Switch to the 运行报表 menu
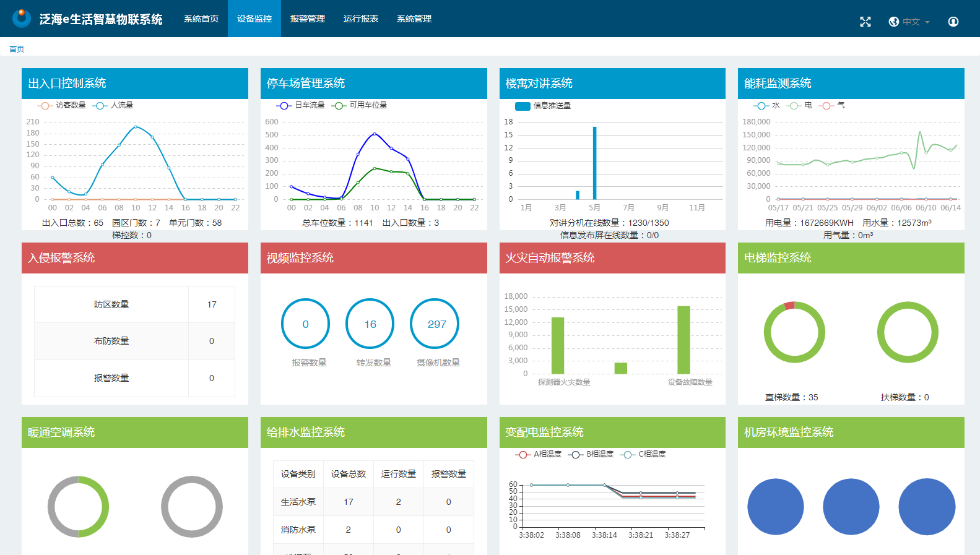980x555 pixels. coord(361,19)
